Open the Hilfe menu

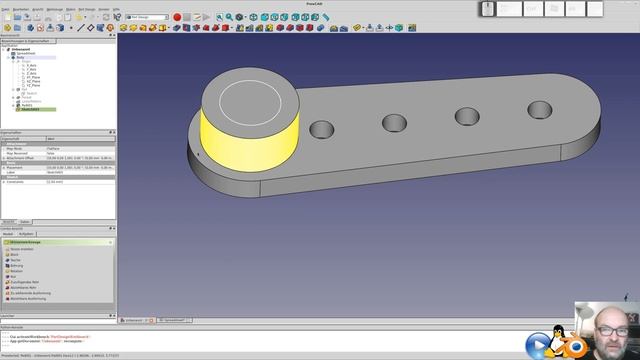pos(116,9)
